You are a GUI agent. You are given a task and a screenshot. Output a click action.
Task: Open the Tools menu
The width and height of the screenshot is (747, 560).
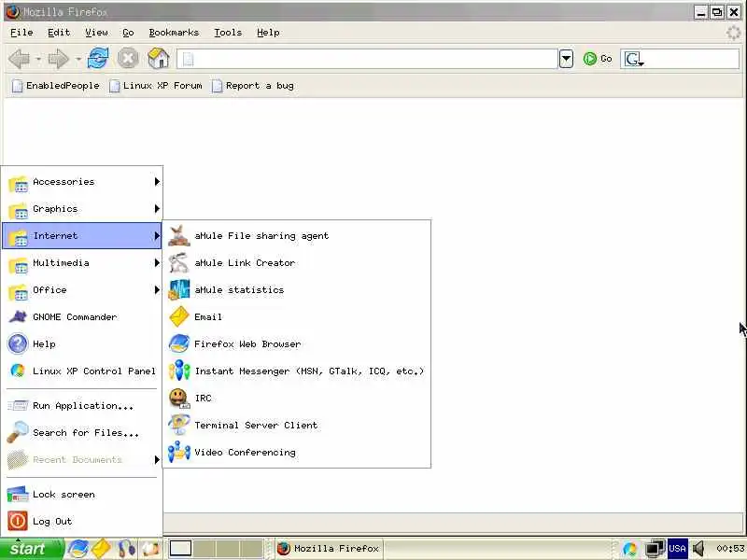click(228, 33)
